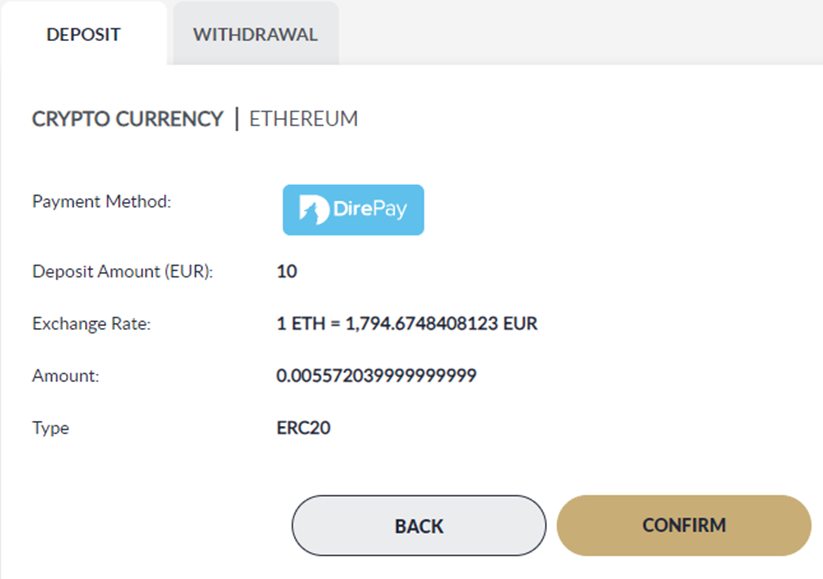Select the deposit amount value 10
823x579 pixels.
tap(287, 271)
